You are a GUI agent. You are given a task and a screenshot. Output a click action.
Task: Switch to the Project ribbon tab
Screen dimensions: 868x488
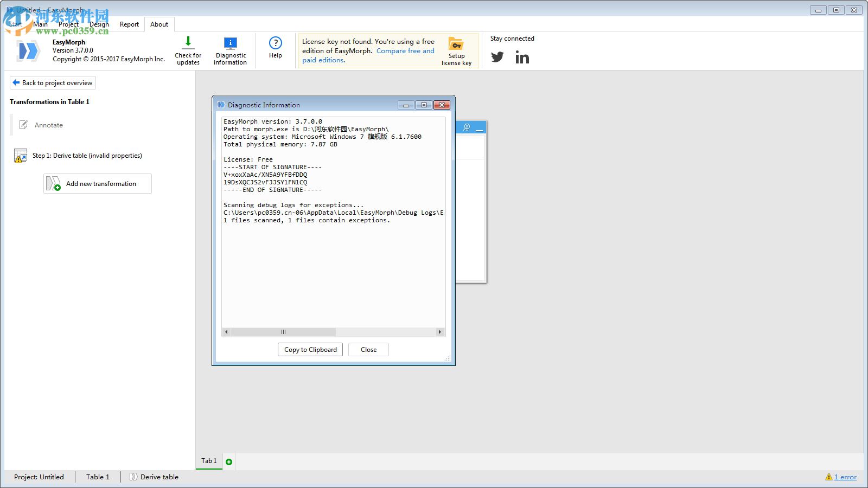[x=68, y=24]
